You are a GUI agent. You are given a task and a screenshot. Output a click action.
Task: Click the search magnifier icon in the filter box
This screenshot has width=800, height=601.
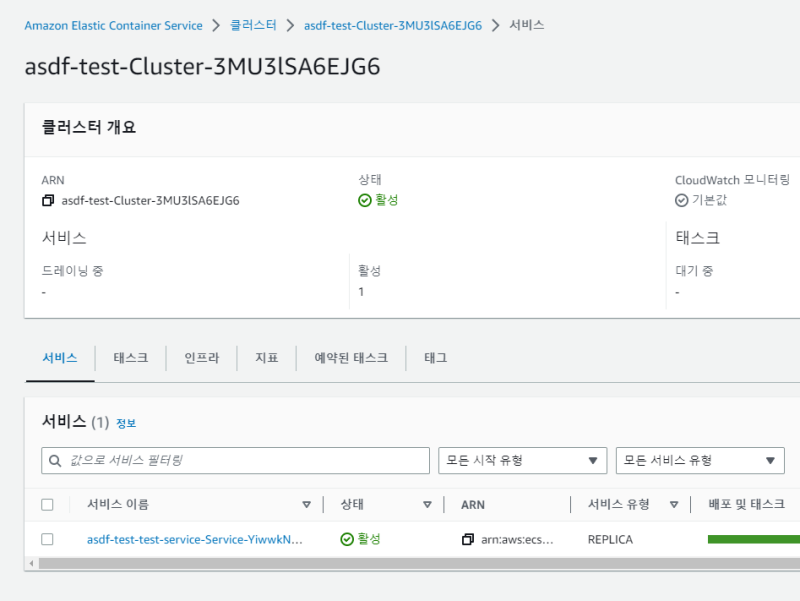pyautogui.click(x=54, y=460)
